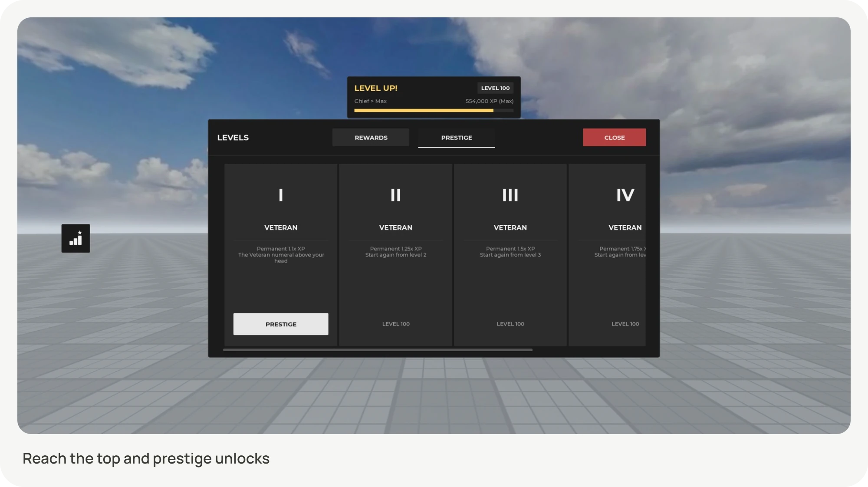Click the horizontal scrollbar under prestige cards
This screenshot has height=487, width=868.
[378, 349]
